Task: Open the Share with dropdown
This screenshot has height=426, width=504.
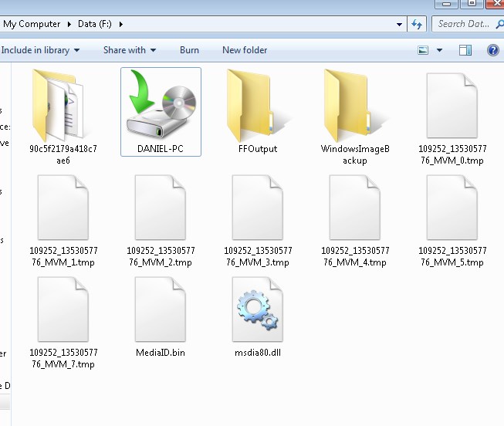Action: click(130, 50)
